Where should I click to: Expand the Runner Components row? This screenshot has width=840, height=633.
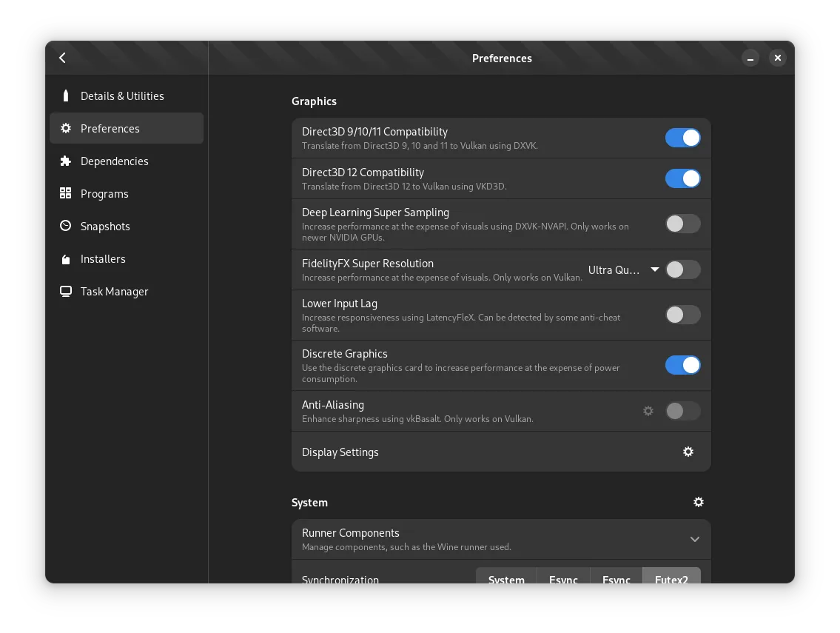click(x=694, y=539)
